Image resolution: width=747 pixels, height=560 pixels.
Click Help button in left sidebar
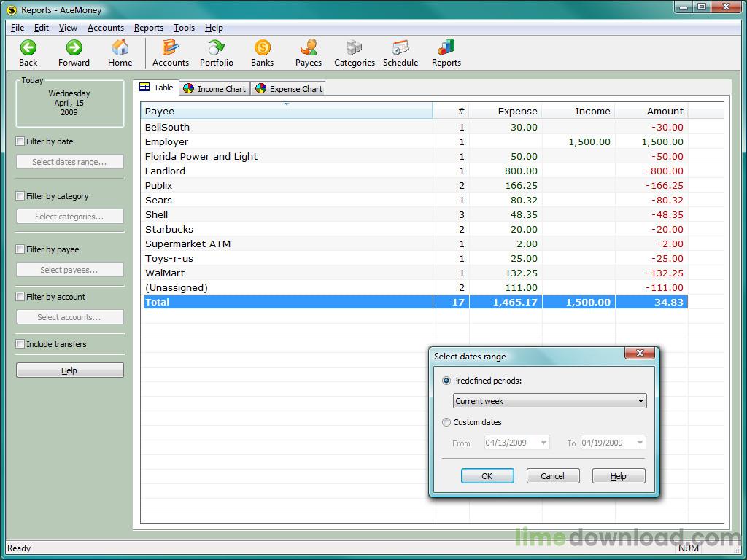click(x=69, y=370)
